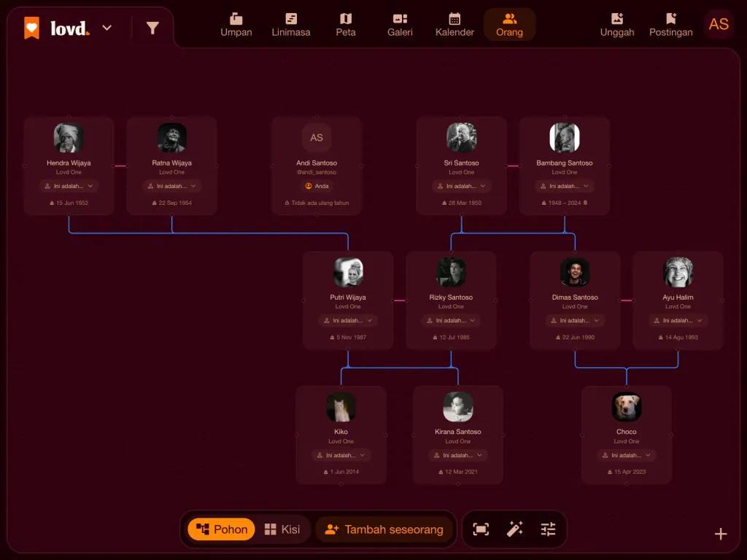
Task: Open Ratna Wijaya's 'Ini adalah...' dropdown
Action: (171, 186)
